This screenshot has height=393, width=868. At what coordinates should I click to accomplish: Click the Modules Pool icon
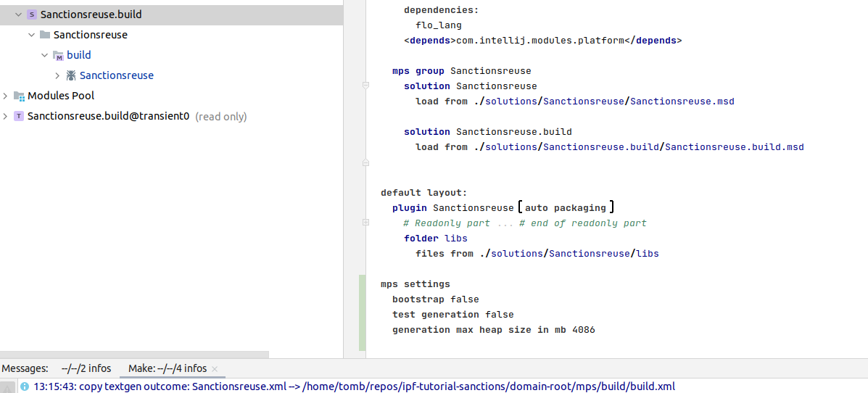(19, 96)
